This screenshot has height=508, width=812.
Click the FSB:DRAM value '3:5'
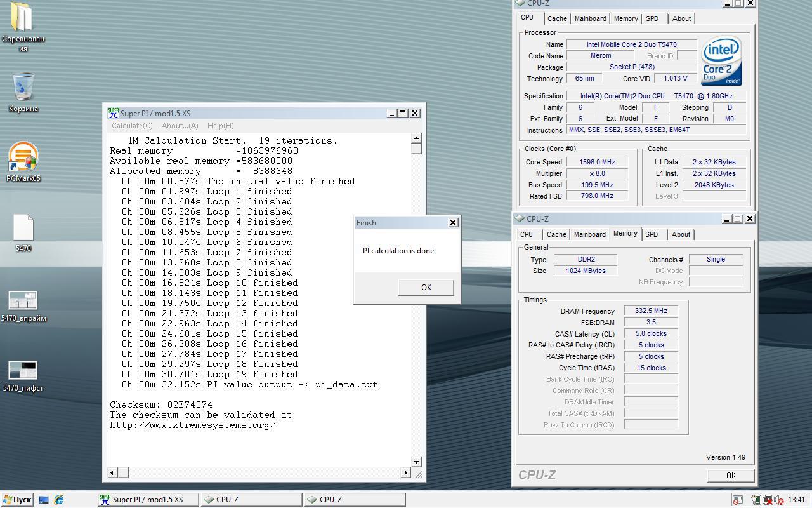pos(651,323)
